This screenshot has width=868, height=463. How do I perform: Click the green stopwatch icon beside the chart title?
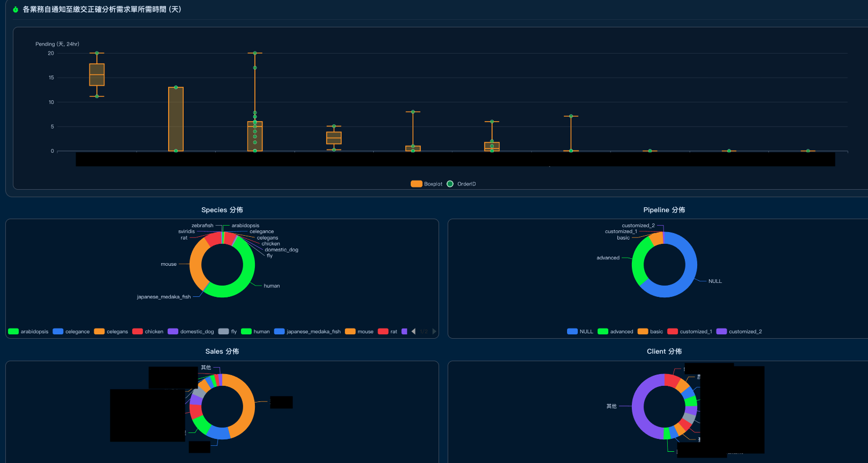click(16, 10)
